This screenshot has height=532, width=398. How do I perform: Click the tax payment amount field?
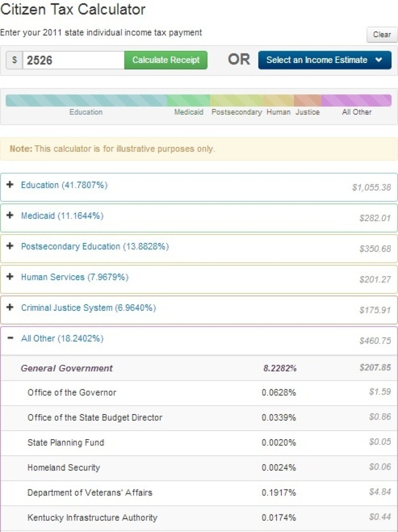click(73, 60)
